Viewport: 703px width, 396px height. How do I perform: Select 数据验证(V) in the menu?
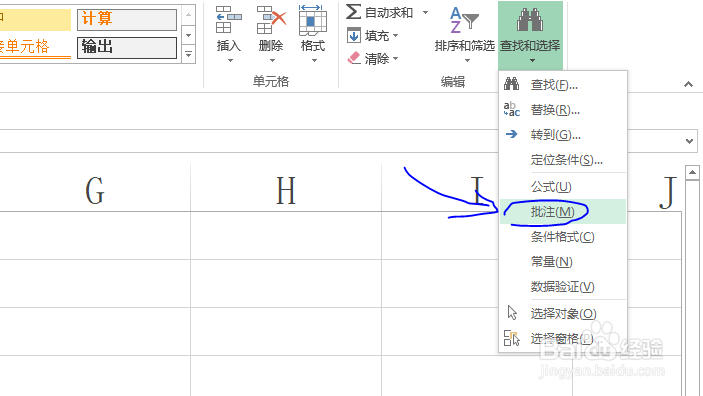(x=563, y=287)
